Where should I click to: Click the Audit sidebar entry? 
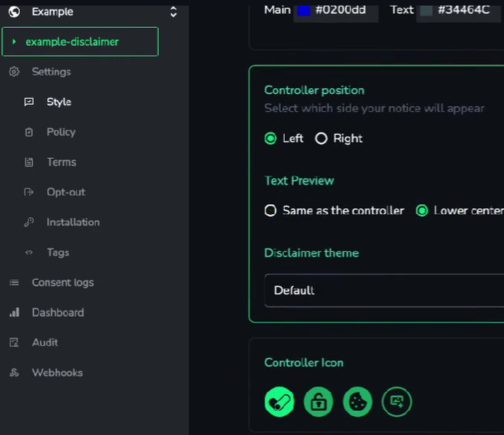tap(45, 342)
